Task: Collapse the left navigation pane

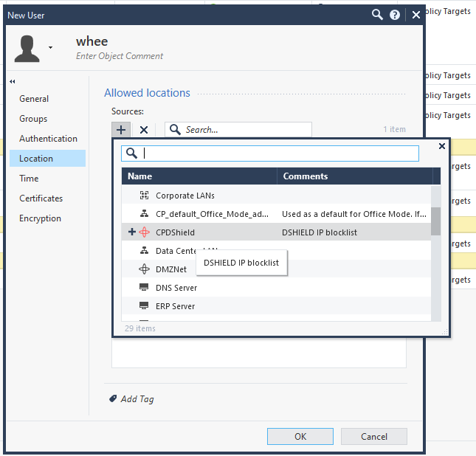Action: click(13, 81)
